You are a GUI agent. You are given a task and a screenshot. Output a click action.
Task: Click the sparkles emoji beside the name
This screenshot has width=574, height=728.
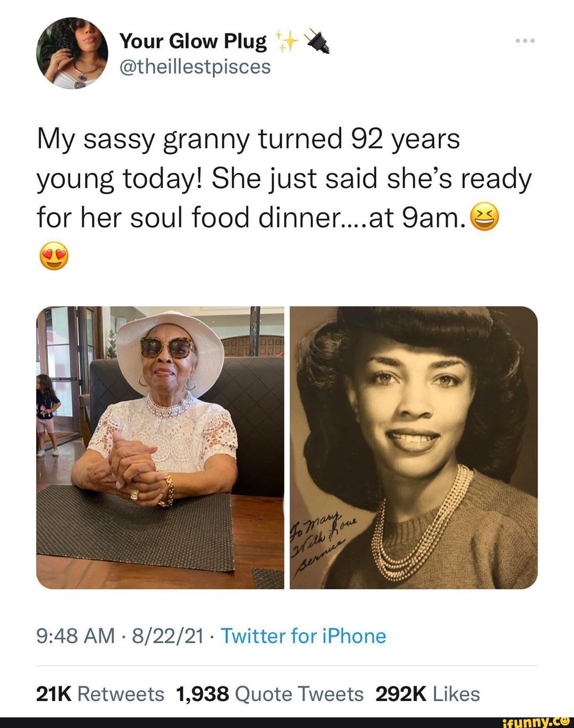coord(285,42)
